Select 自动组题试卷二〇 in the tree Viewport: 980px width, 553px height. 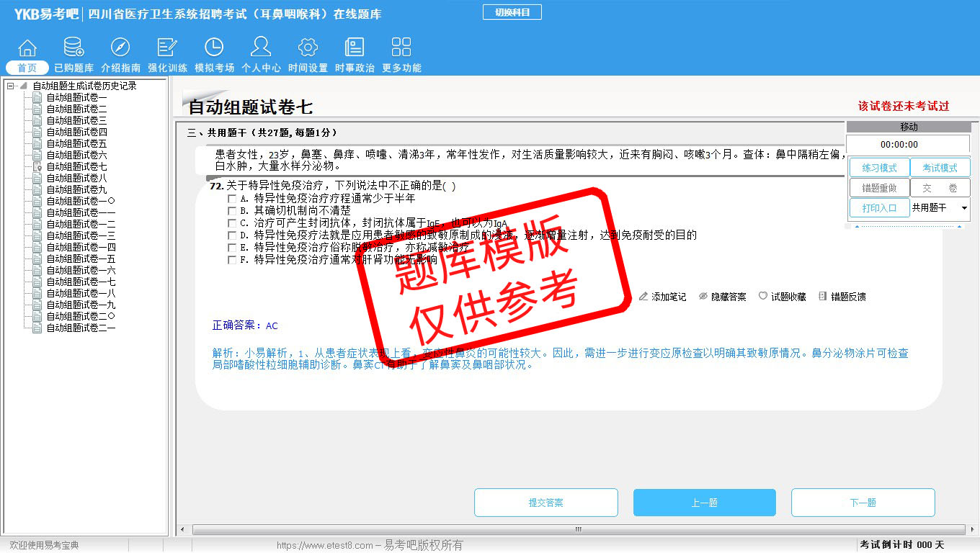pyautogui.click(x=81, y=316)
